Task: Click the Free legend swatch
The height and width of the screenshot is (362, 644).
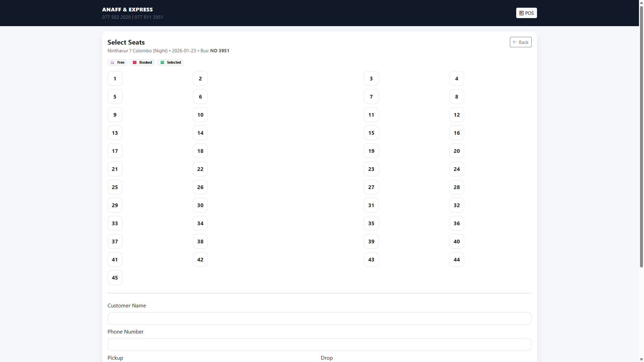Action: 112,62
